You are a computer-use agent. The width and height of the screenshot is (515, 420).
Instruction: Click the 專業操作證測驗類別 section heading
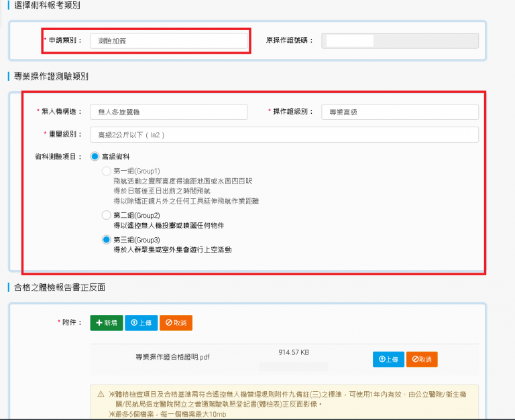(51, 76)
